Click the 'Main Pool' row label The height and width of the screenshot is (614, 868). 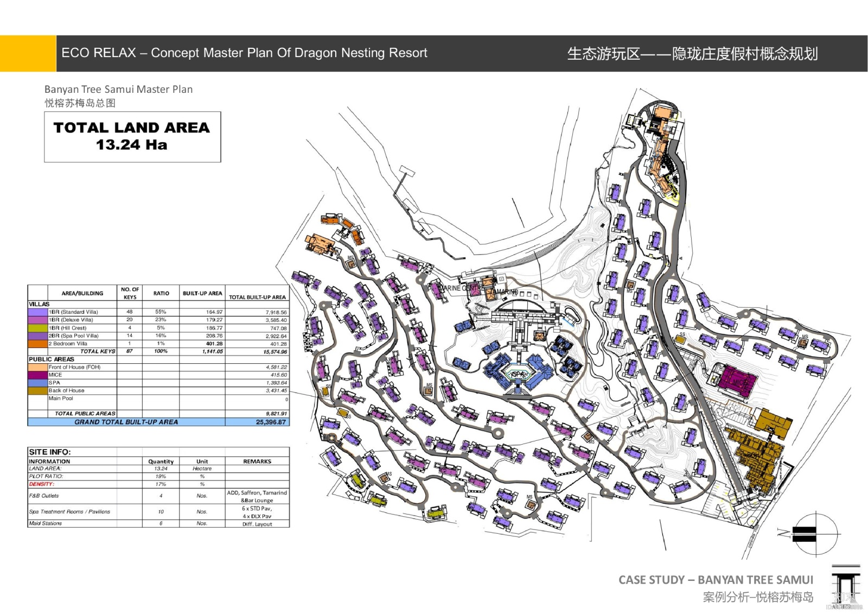pyautogui.click(x=61, y=398)
